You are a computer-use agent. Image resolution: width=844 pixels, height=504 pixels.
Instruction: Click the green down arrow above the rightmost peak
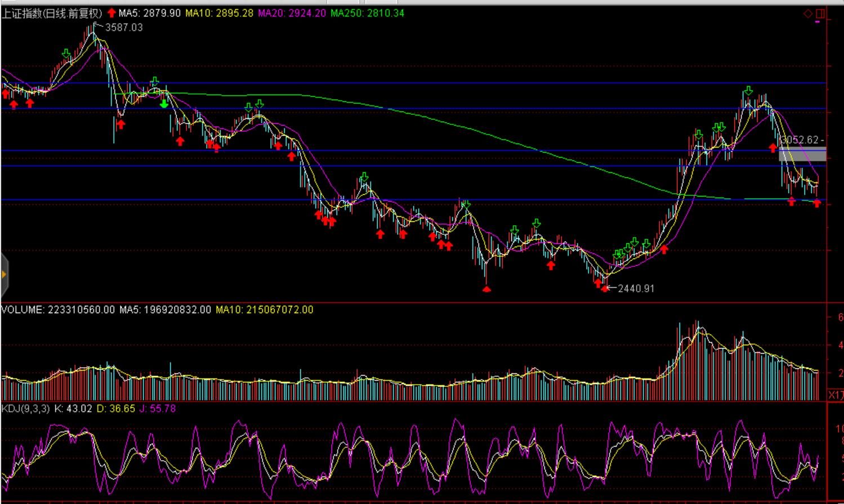[x=748, y=91]
